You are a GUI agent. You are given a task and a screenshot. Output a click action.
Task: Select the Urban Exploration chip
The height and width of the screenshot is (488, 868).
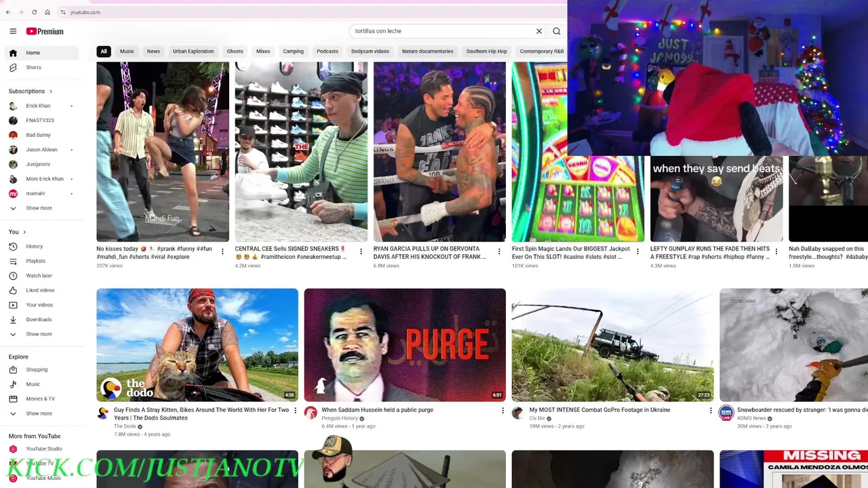tap(193, 52)
